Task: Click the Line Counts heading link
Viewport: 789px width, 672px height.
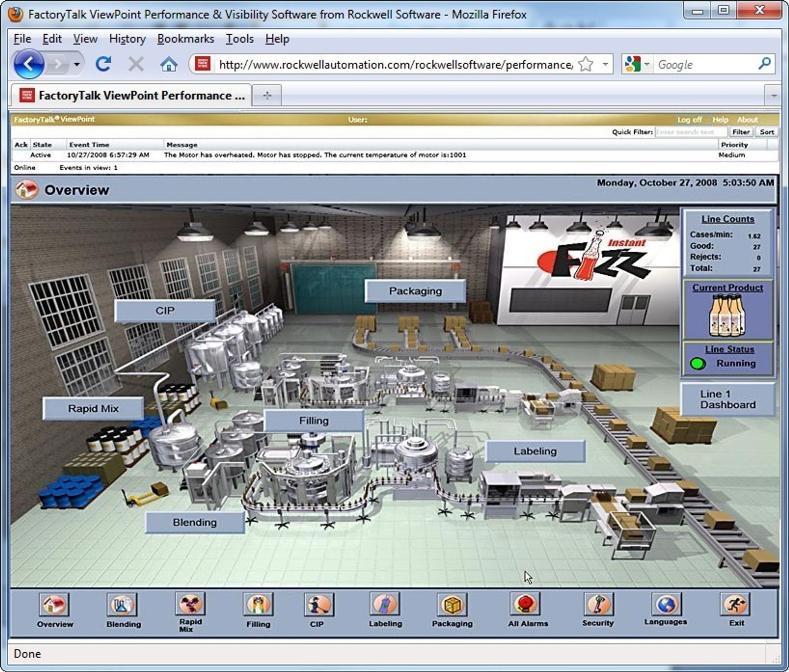Action: (x=727, y=219)
